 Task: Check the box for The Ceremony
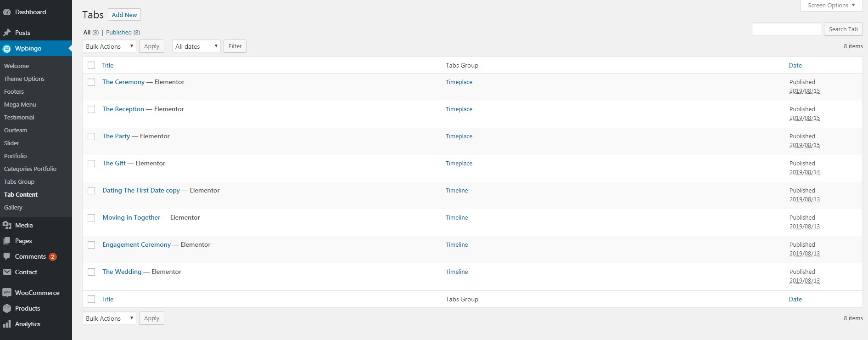[x=91, y=82]
